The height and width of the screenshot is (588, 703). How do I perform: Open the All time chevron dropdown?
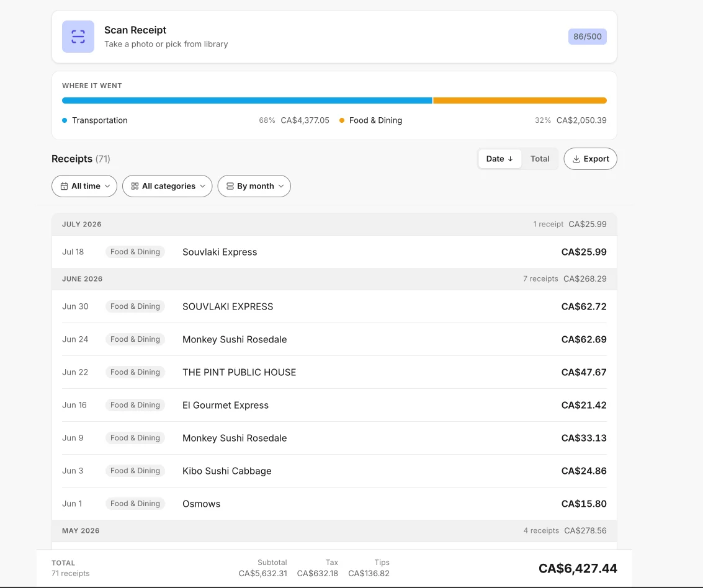tap(107, 186)
